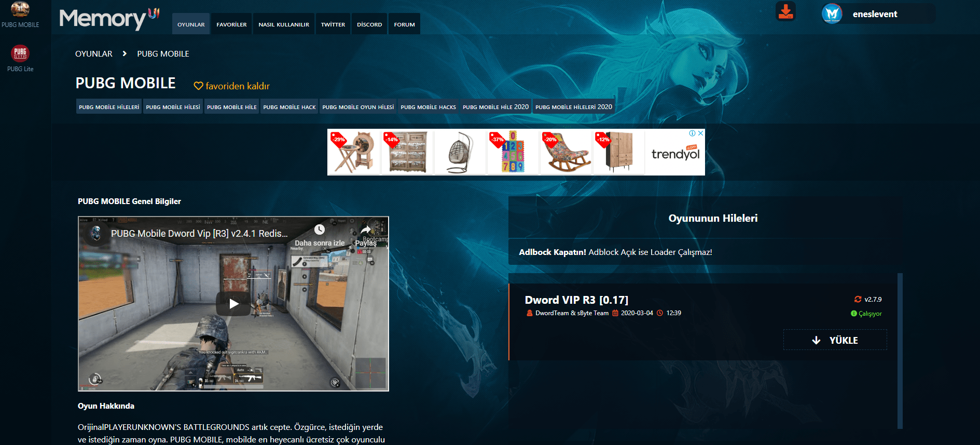Click the rocking chair ad with -20%
Viewport: 980px width, 445px height.
point(566,152)
